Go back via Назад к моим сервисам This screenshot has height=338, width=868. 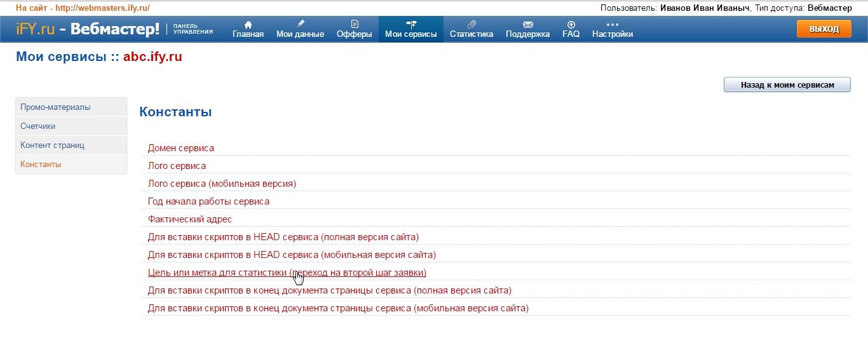coord(787,84)
